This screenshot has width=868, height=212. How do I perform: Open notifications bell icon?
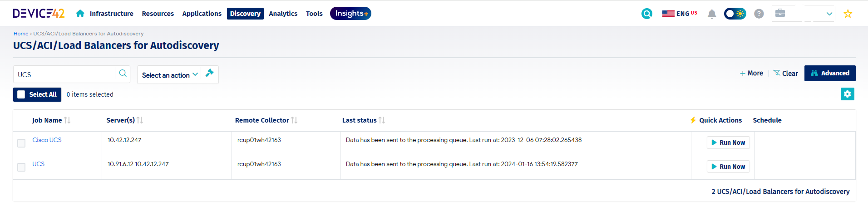tap(712, 14)
